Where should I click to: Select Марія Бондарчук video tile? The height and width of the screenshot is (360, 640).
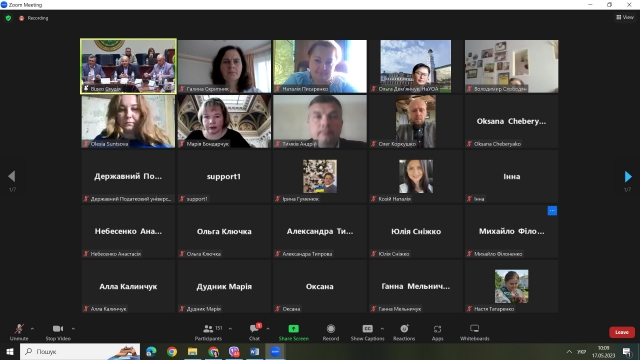pyautogui.click(x=224, y=121)
